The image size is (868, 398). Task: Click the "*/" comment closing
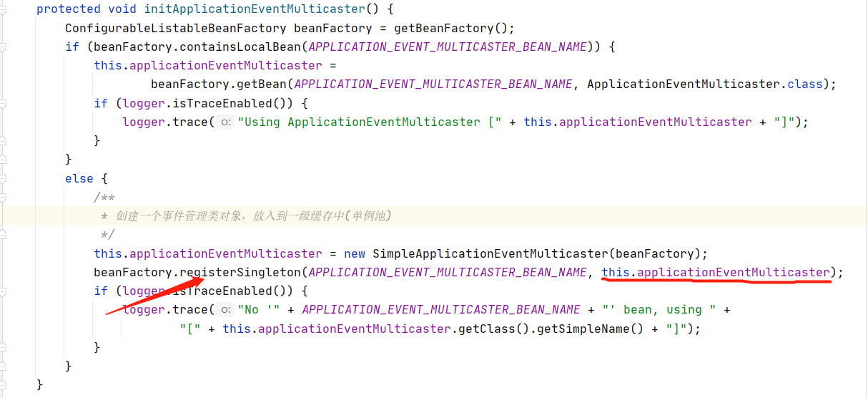108,234
